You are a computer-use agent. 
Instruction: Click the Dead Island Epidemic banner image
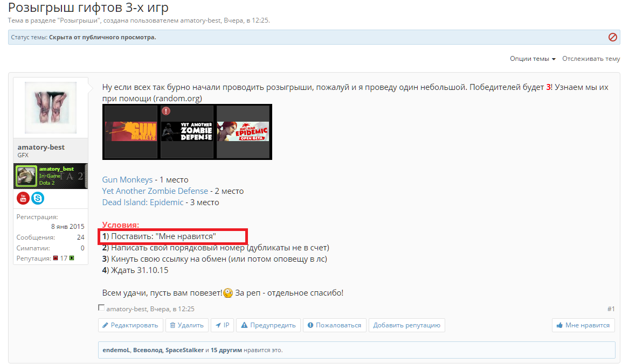[x=243, y=131]
